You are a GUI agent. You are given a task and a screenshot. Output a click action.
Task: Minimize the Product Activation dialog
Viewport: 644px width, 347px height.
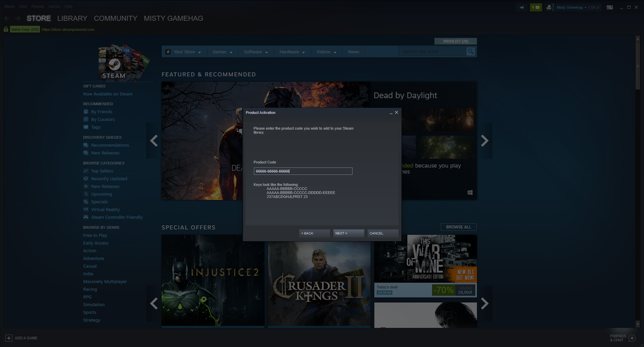(391, 113)
